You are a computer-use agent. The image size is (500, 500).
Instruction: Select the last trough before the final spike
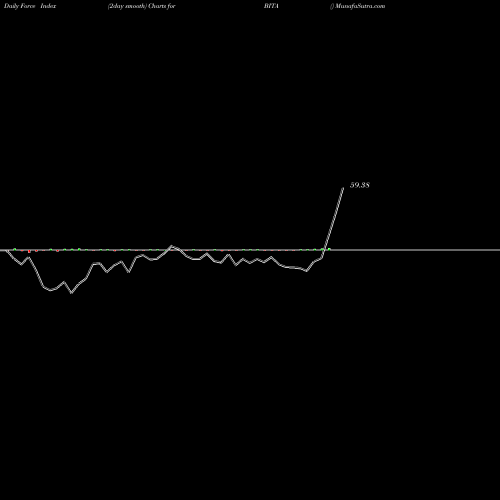pos(307,271)
